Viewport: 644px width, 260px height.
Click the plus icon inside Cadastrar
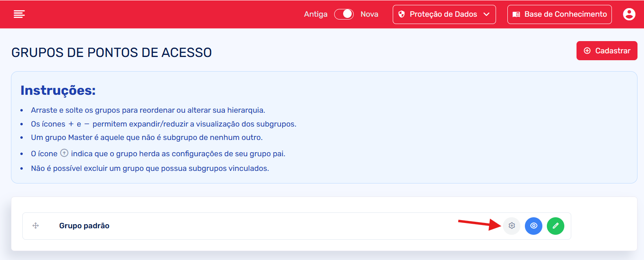(x=587, y=51)
